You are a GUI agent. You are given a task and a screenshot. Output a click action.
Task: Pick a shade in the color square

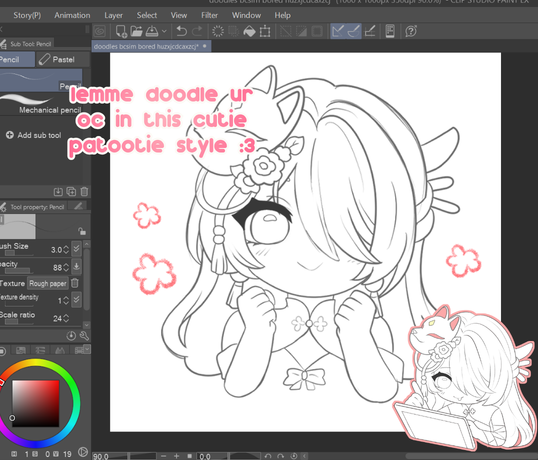pos(36,403)
